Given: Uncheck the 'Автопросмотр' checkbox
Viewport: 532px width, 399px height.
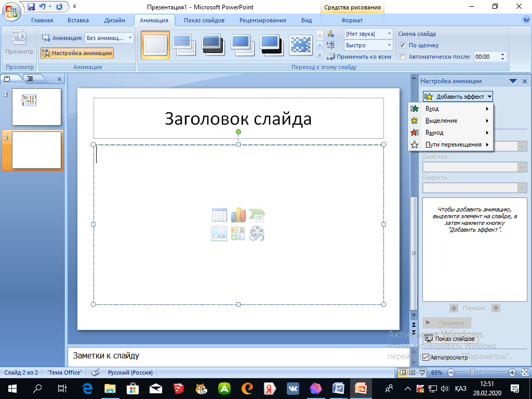Looking at the screenshot, I should (425, 357).
